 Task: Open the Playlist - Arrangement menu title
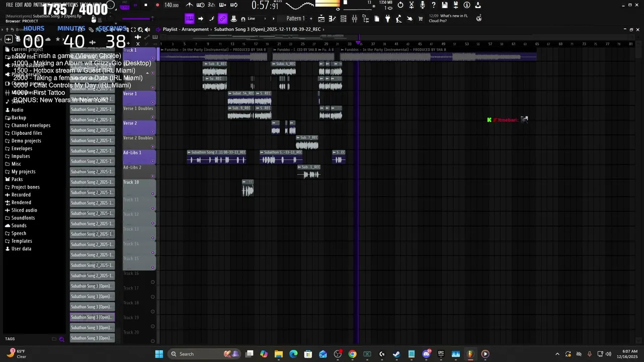pos(186,29)
